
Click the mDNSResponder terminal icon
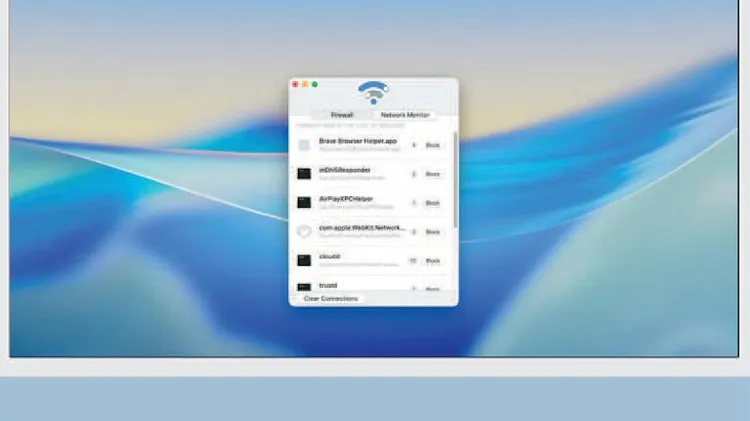click(x=304, y=174)
